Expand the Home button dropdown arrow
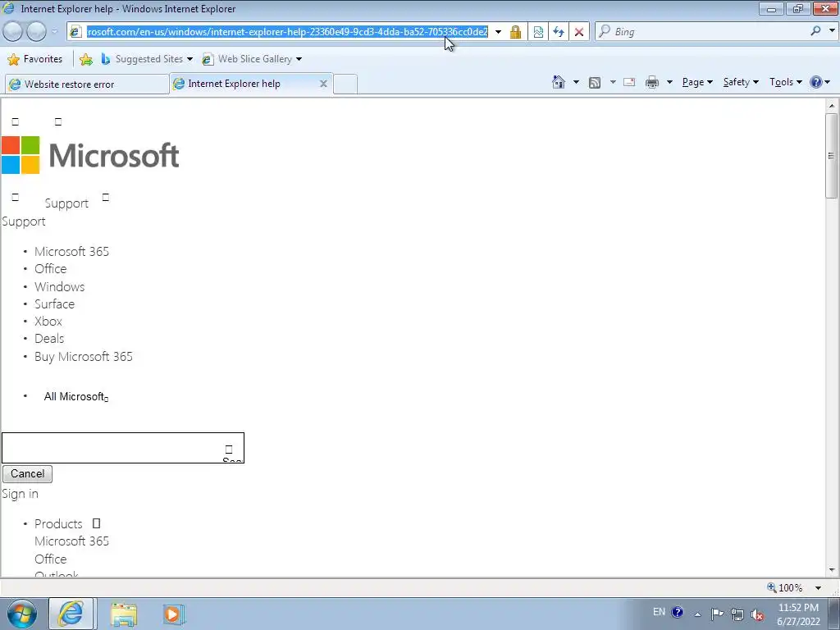The width and height of the screenshot is (840, 630). [576, 82]
